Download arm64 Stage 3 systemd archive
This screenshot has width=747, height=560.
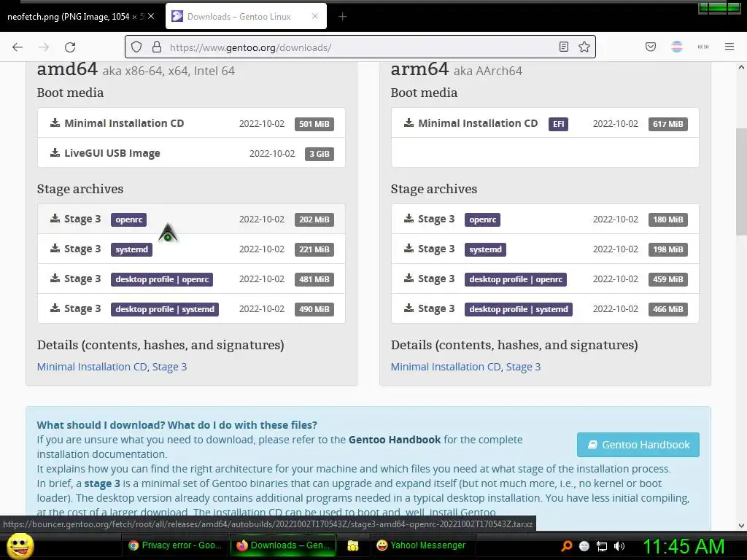[545, 249]
